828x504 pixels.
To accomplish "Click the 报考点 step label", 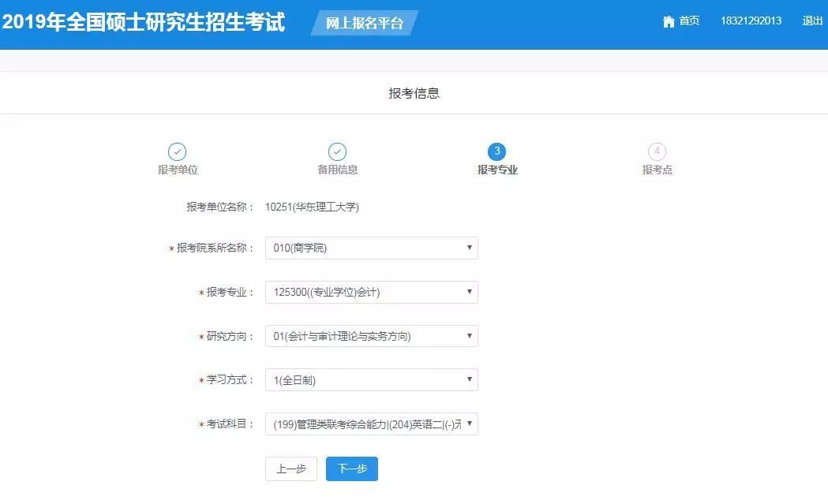I will tap(657, 170).
